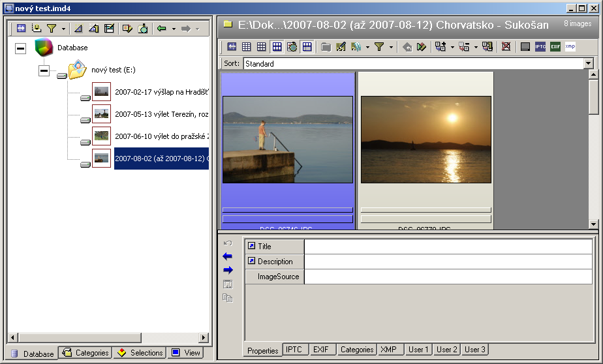This screenshot has width=603, height=364.
Task: Click the blue next image arrow in properties
Action: pyautogui.click(x=228, y=270)
